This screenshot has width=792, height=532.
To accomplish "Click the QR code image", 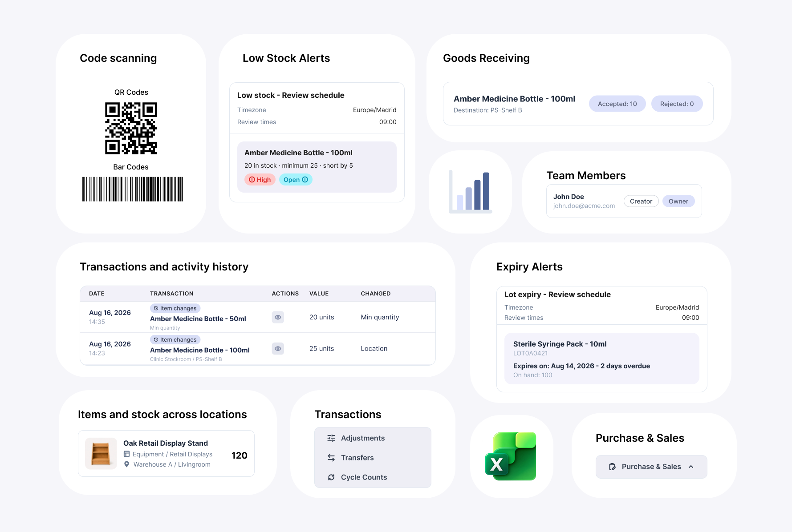I will click(131, 128).
